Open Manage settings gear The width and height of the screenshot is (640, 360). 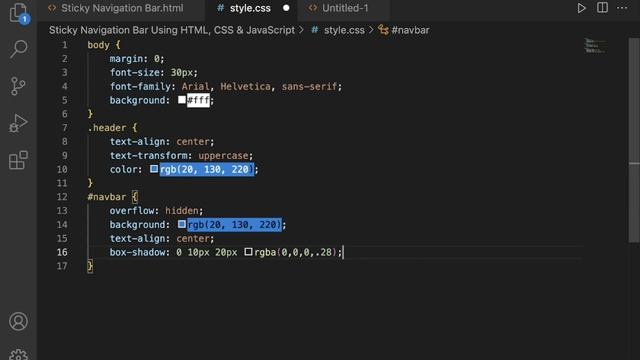(18, 354)
